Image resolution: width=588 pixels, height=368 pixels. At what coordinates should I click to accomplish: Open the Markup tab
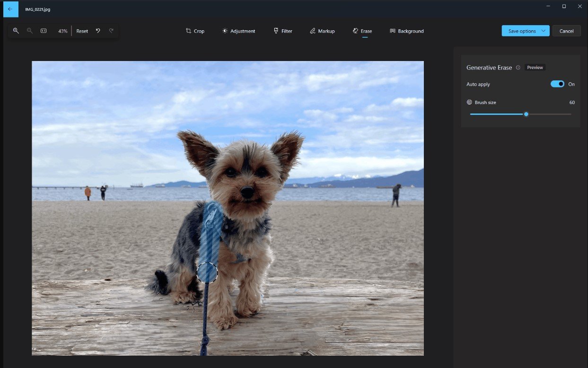pos(322,31)
